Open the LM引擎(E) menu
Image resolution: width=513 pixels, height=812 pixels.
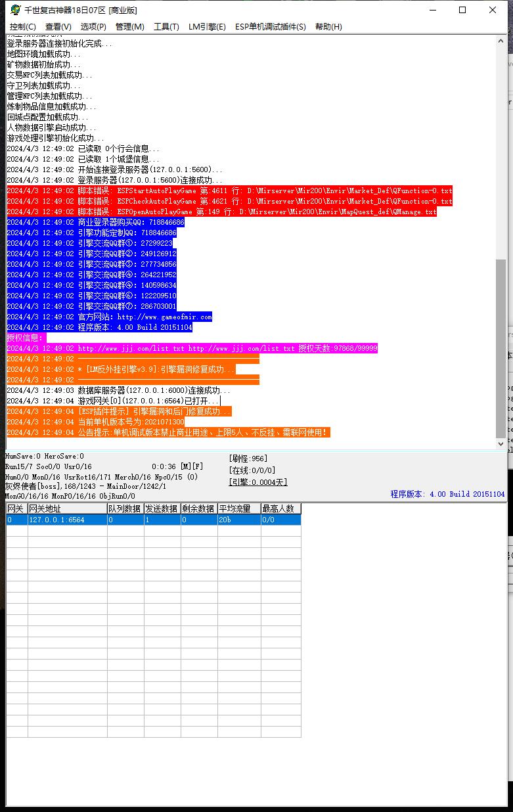[207, 26]
